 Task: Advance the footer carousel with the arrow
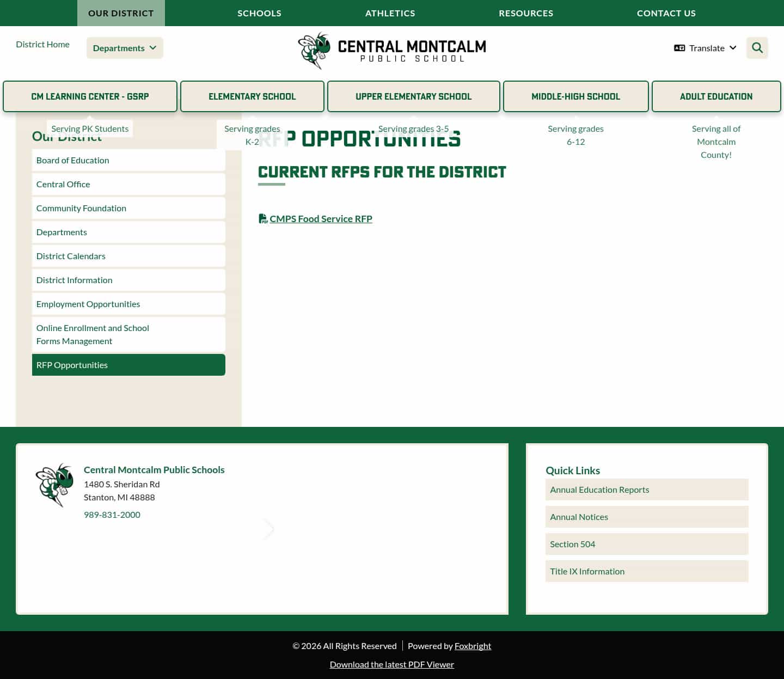click(268, 529)
